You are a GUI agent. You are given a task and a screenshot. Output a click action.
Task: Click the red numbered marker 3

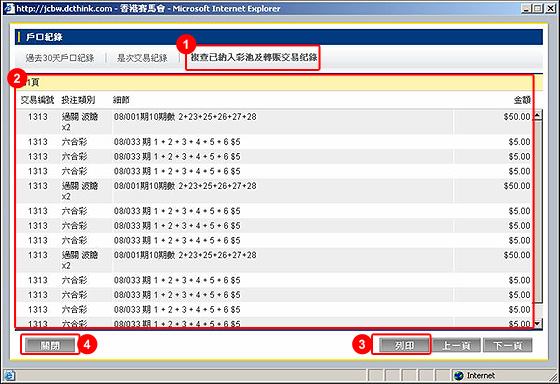click(362, 344)
